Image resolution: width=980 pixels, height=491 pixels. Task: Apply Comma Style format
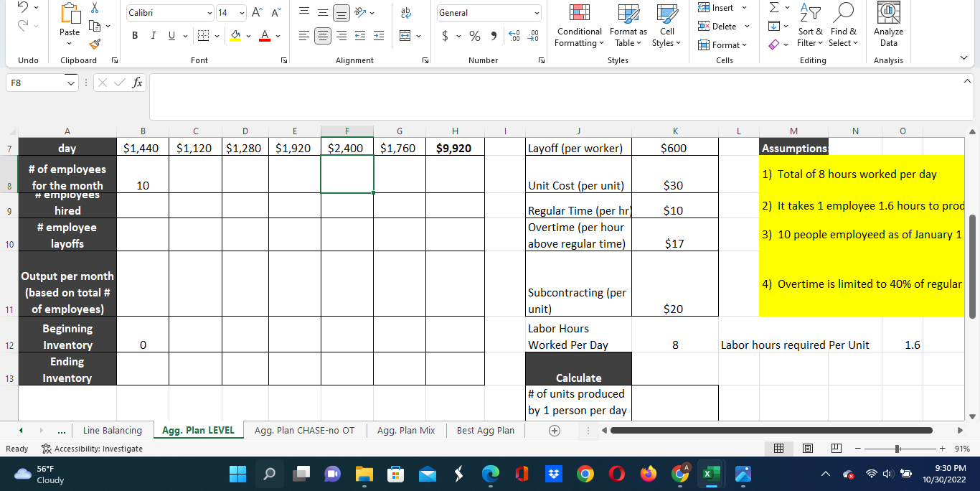pyautogui.click(x=494, y=36)
